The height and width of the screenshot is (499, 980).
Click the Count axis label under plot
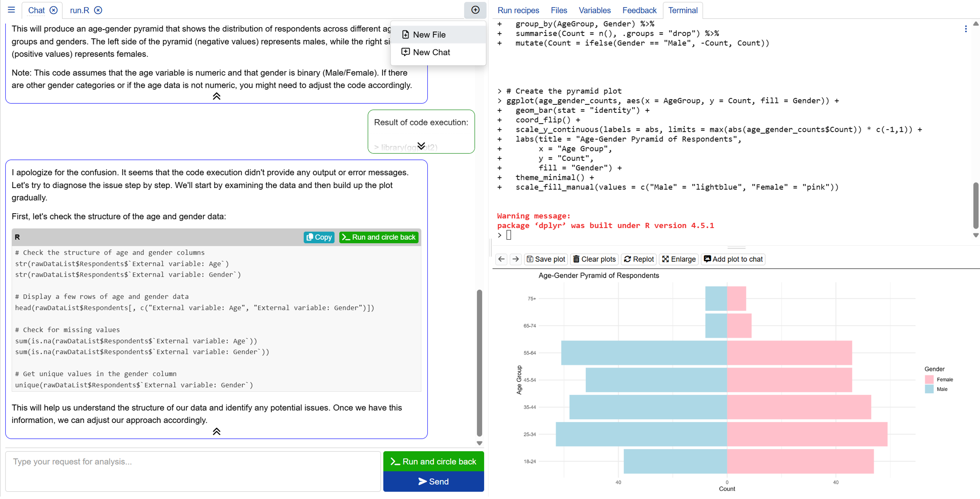point(727,489)
